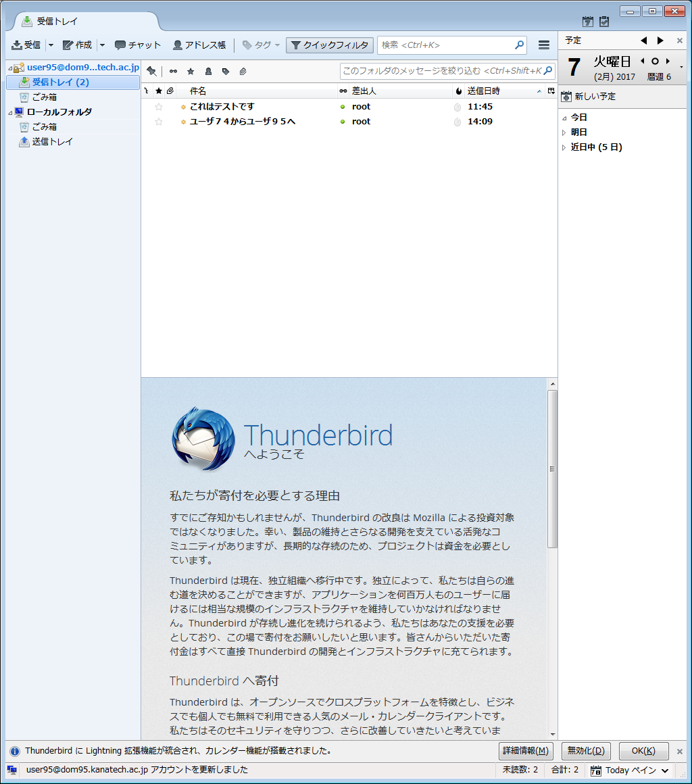Toggle the unread messages filter
The image size is (692, 784).
pos(173,72)
